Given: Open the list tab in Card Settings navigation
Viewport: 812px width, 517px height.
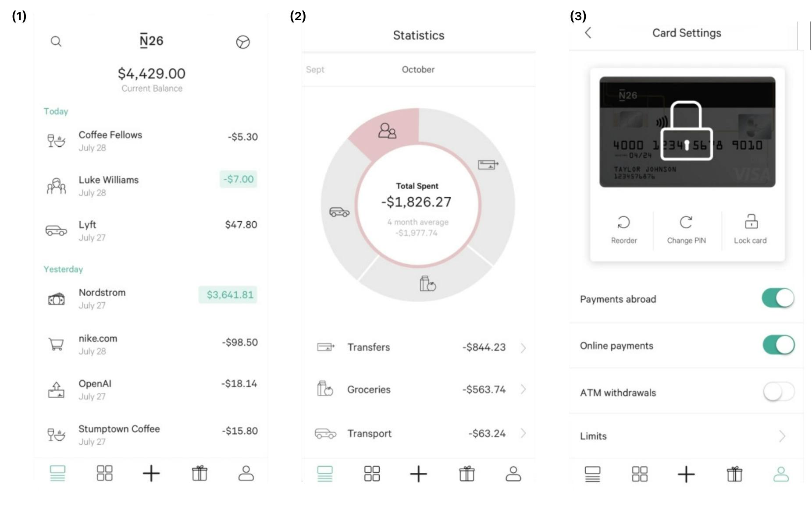Looking at the screenshot, I should tap(592, 474).
